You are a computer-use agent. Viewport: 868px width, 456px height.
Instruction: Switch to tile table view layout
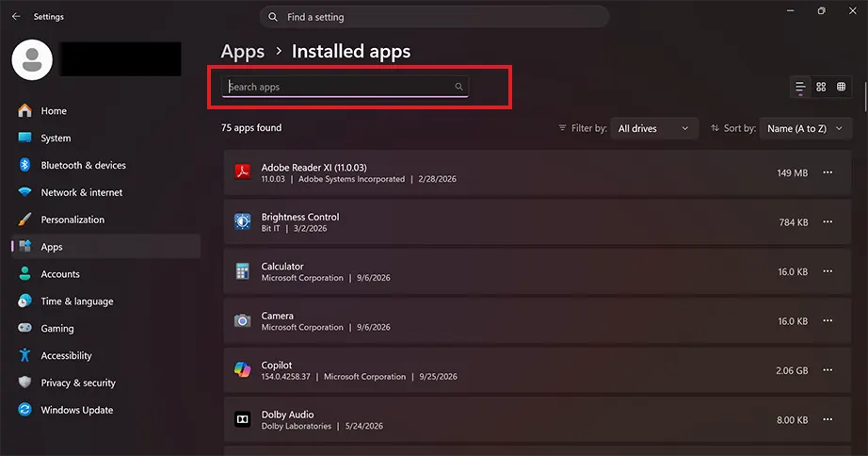[842, 87]
